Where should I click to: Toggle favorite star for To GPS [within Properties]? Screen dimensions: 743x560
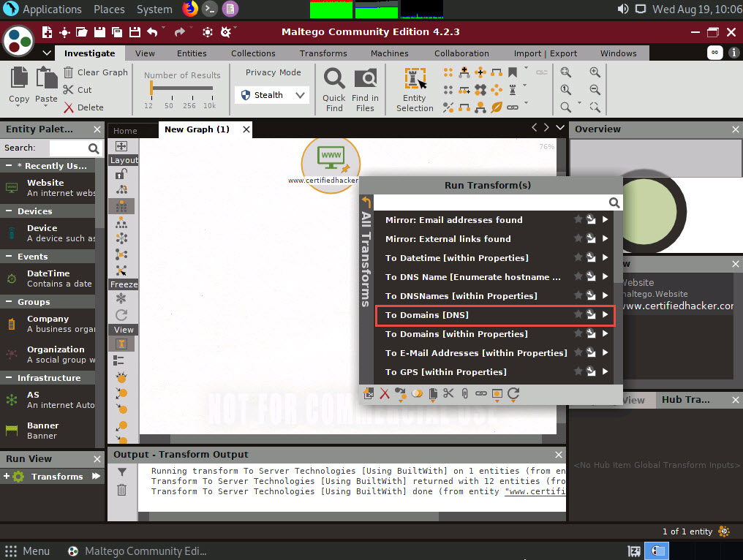coord(578,371)
